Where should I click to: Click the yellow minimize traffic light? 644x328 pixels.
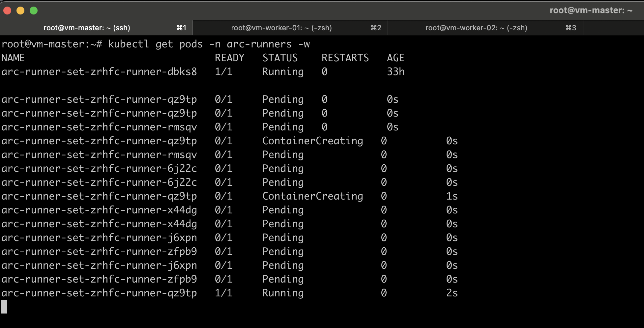pos(20,10)
